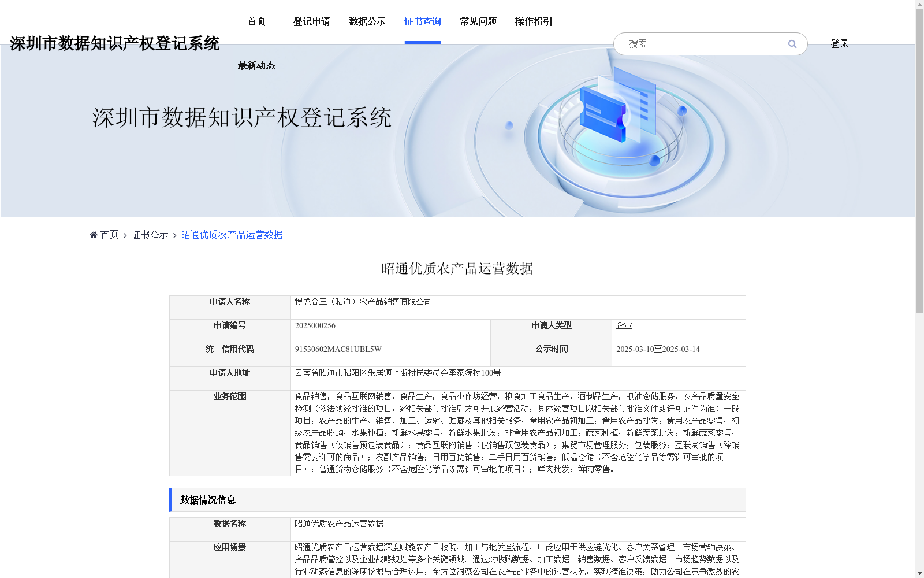Click the 申请编号 label cell
Image resolution: width=924 pixels, height=578 pixels.
[230, 331]
